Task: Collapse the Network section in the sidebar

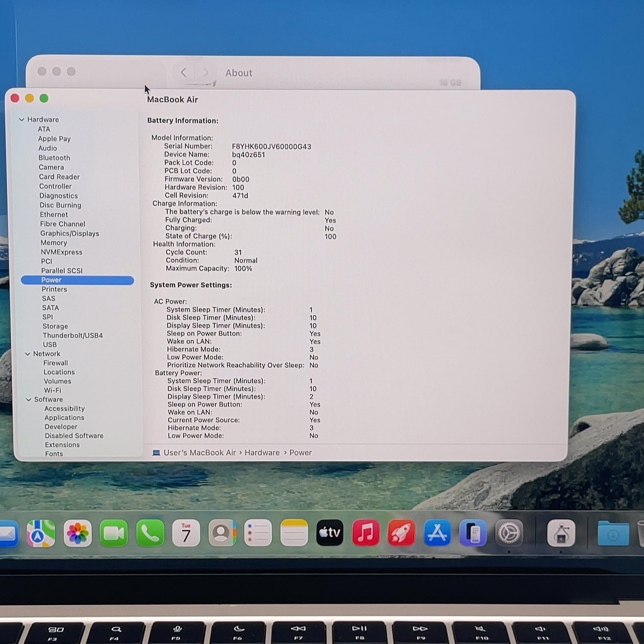Action: 27,354
